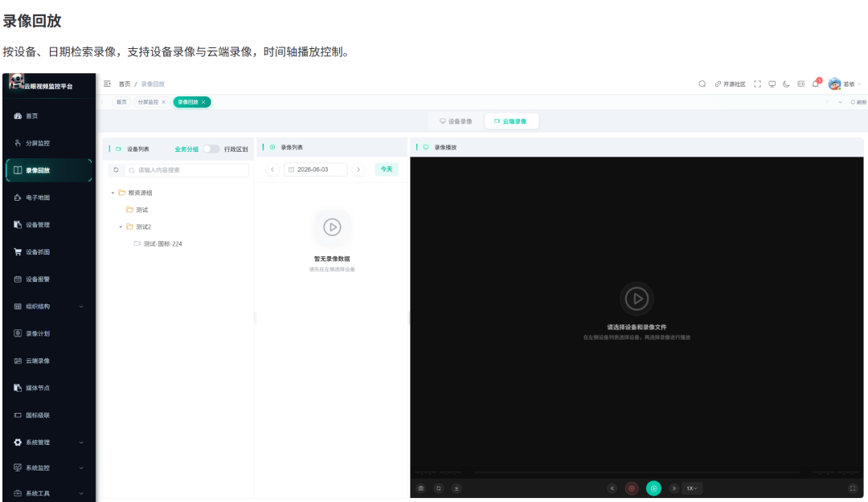Go to previous date in 录像列表
The width and height of the screenshot is (868, 502).
pos(272,169)
